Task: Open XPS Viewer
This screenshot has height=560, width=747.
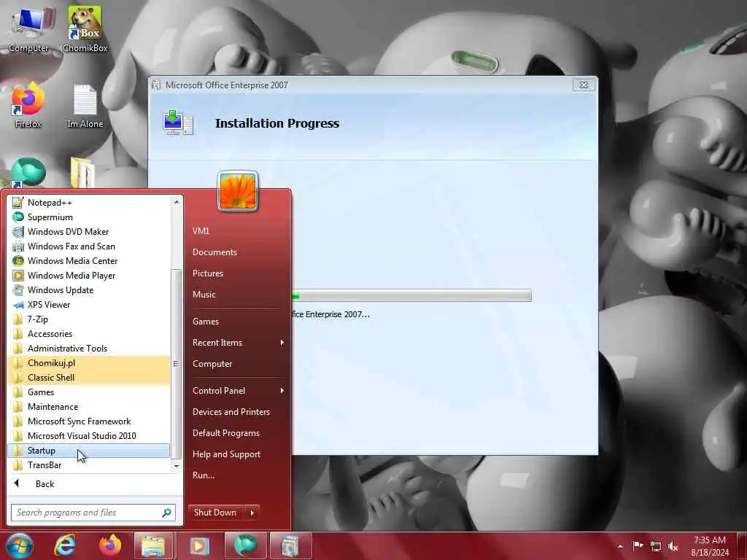Action: click(88, 305)
